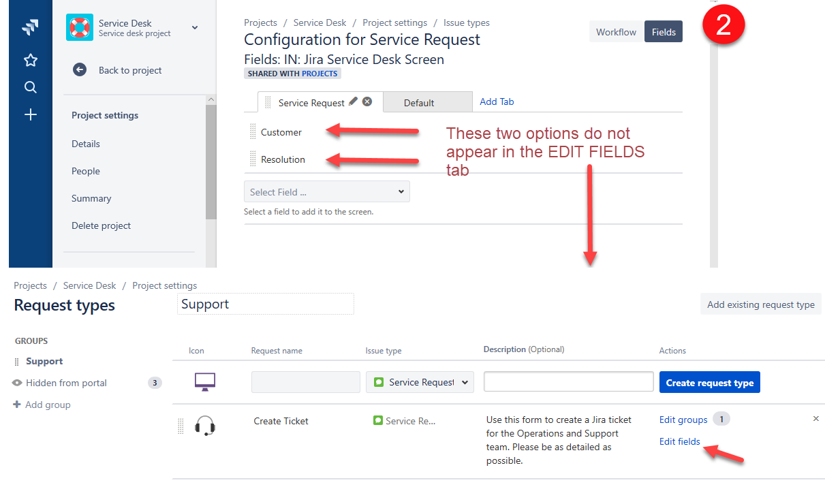Click Back to project link

(x=130, y=70)
